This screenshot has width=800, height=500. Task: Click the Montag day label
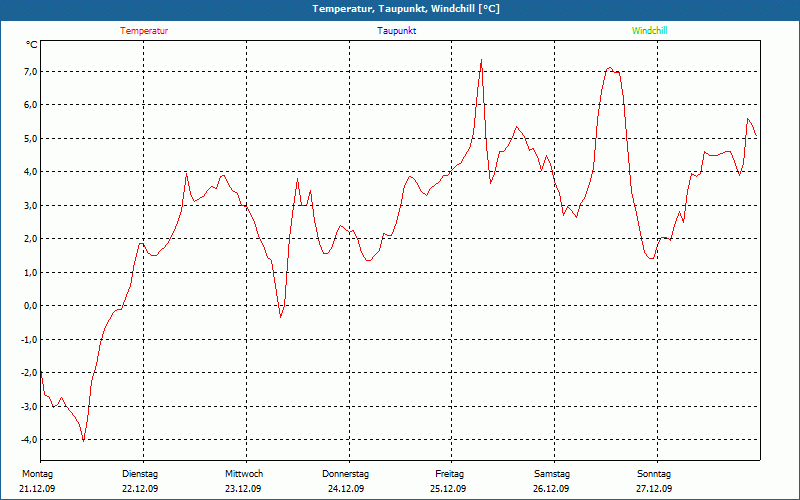[37, 474]
